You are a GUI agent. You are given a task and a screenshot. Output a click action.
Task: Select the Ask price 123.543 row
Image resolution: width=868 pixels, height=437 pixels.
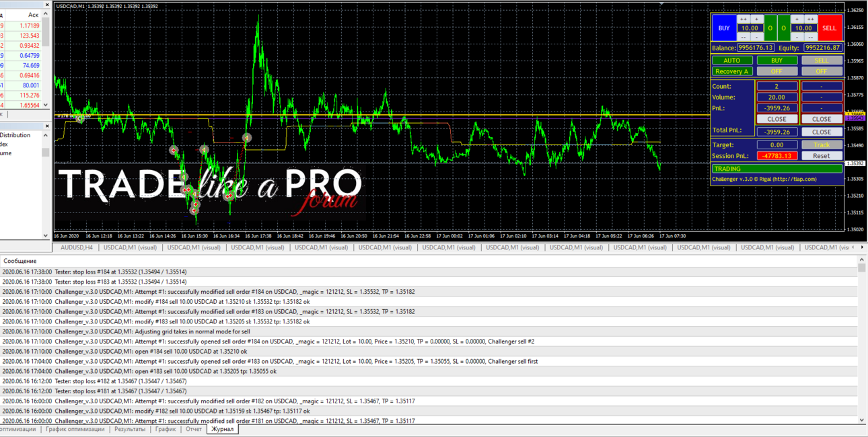21,36
